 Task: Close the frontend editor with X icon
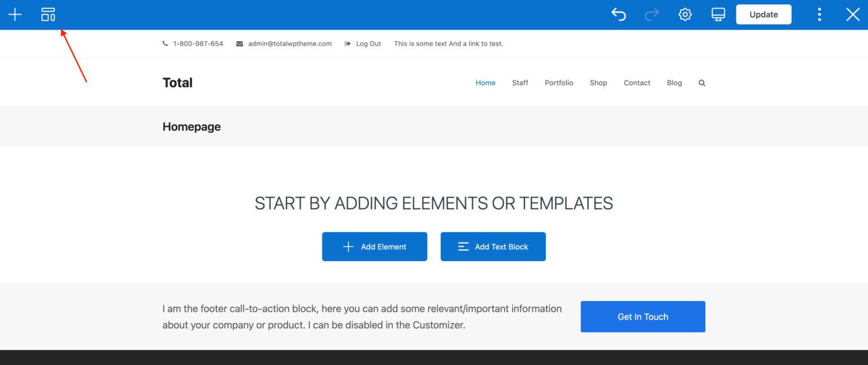click(x=852, y=15)
